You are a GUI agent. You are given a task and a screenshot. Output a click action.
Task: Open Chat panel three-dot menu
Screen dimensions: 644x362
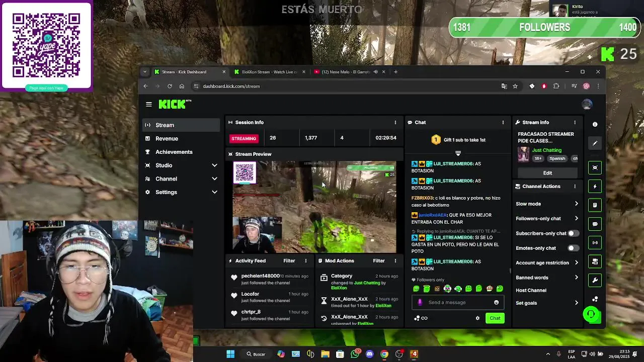(x=503, y=122)
